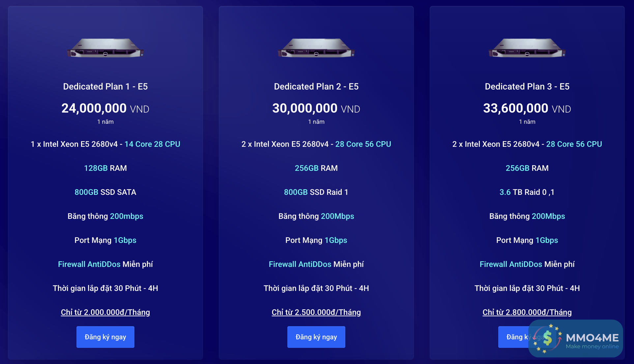Open the 'Chỉ từ 2.500.000đ/Tháng' link
The width and height of the screenshot is (634, 364).
(316, 312)
